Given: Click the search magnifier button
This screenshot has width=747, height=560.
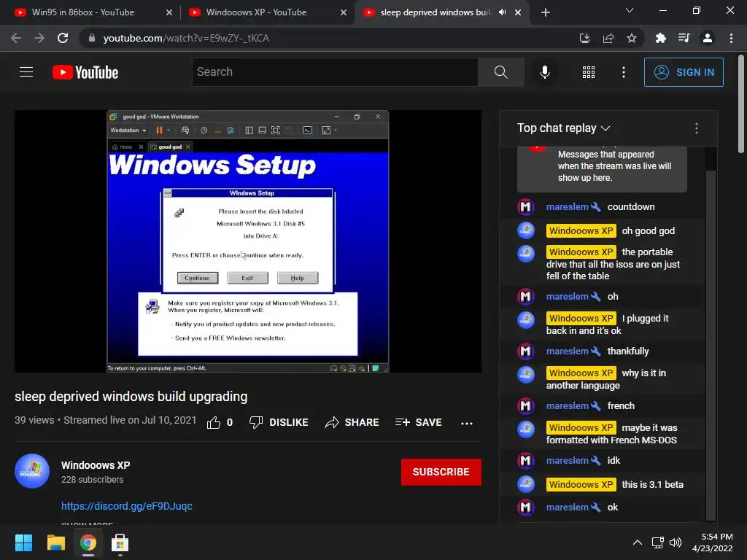Looking at the screenshot, I should coord(500,72).
